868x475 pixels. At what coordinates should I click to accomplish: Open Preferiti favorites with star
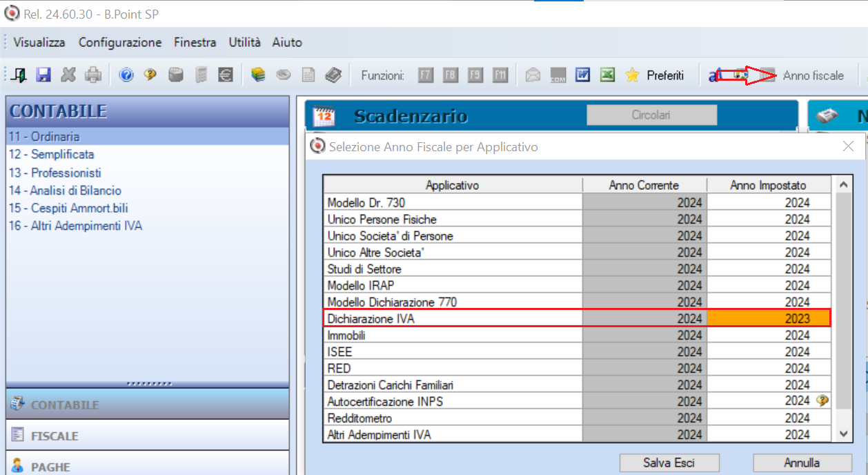pos(654,75)
